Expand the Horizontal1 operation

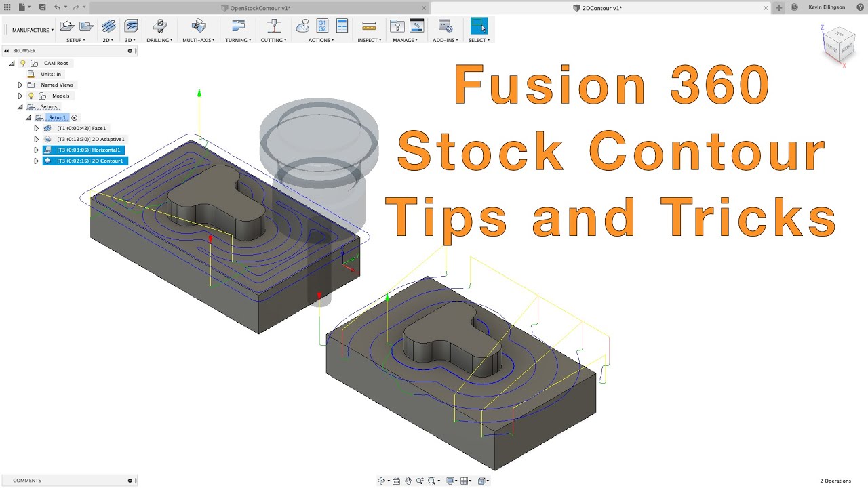(x=37, y=150)
